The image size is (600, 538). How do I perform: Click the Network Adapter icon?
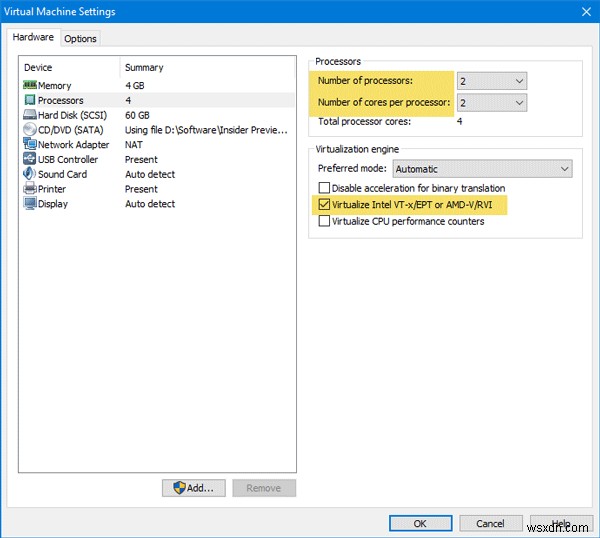30,144
